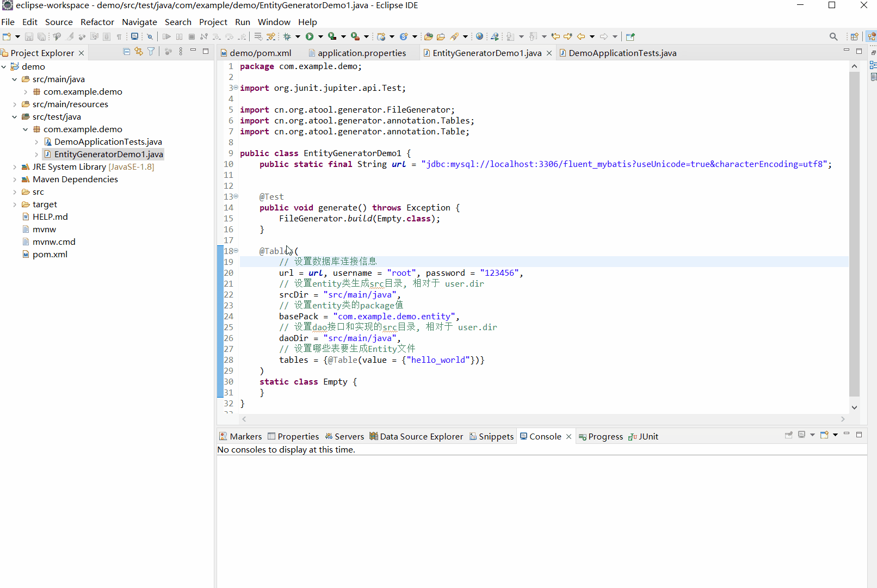This screenshot has width=877, height=588.
Task: Collapse all in Project Explorer
Action: [x=127, y=52]
